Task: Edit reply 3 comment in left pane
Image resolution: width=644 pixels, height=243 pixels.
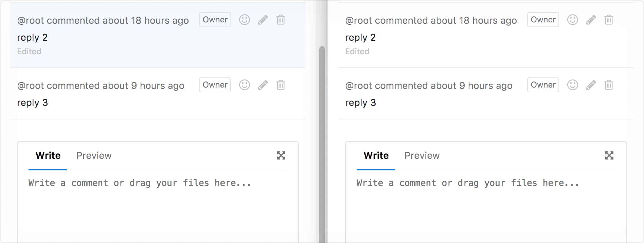Action: [x=263, y=85]
